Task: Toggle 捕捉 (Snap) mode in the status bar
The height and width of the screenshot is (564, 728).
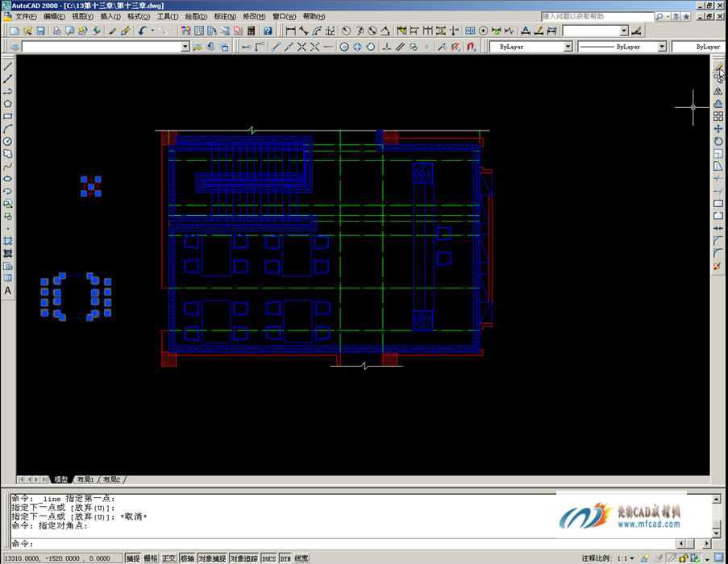Action: coord(133,558)
